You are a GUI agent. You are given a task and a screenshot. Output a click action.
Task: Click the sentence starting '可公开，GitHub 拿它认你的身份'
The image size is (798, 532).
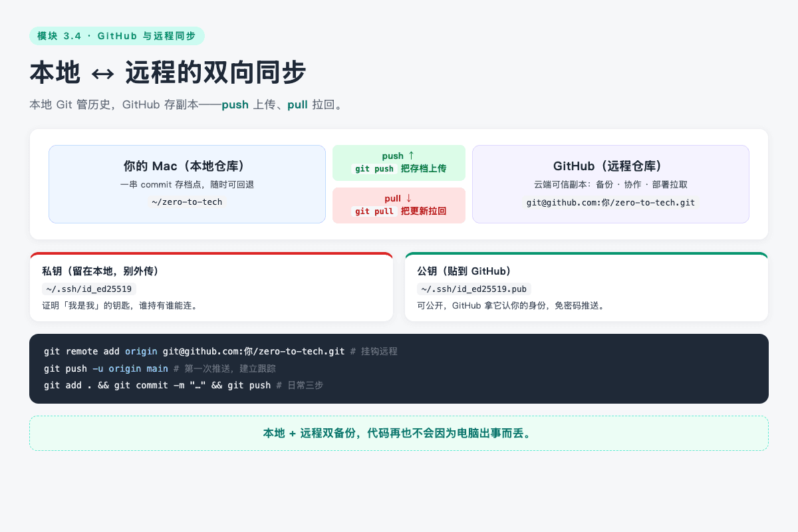click(511, 306)
